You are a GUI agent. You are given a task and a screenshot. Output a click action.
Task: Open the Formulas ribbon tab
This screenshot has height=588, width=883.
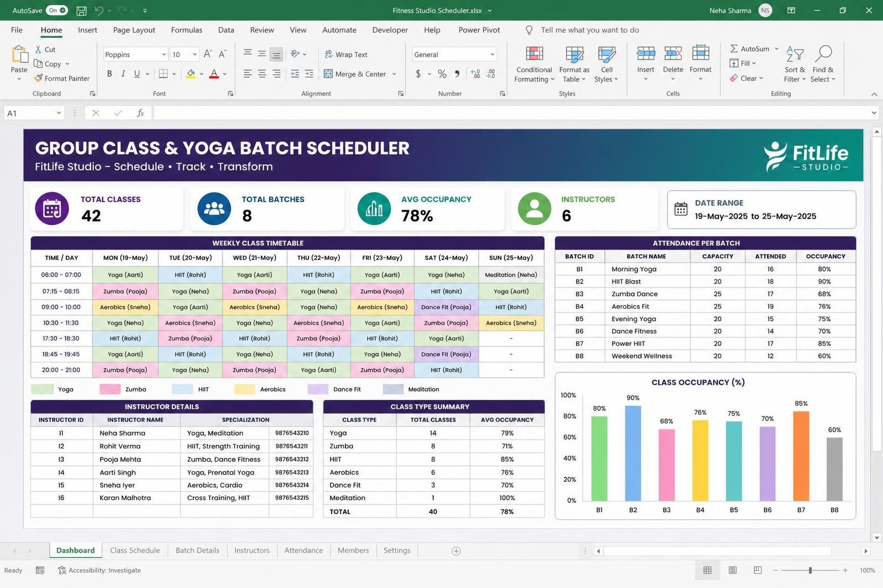pos(187,30)
